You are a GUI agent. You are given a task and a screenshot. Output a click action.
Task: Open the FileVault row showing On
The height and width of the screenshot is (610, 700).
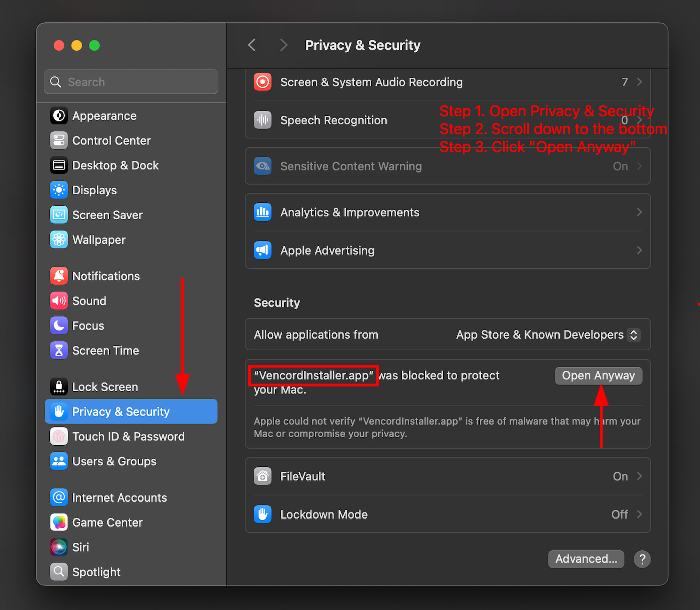(447, 476)
